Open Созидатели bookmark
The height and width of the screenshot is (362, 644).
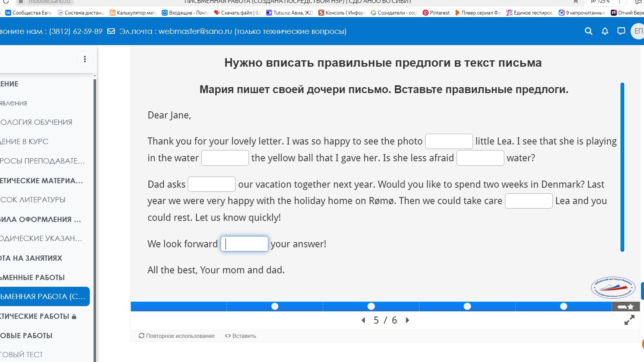[394, 13]
